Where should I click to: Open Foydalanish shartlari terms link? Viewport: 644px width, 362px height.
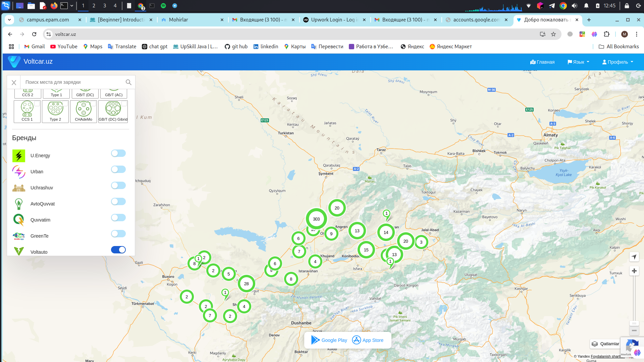click(x=607, y=356)
